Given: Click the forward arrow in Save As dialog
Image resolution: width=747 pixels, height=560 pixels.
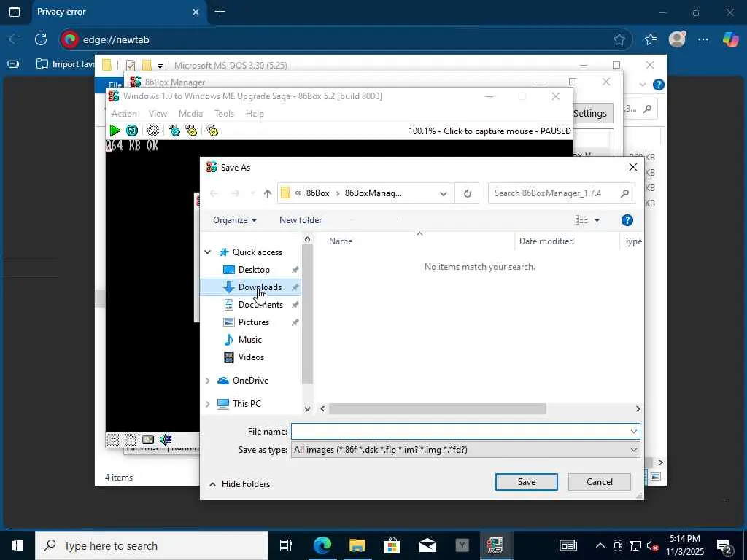Looking at the screenshot, I should pos(235,193).
